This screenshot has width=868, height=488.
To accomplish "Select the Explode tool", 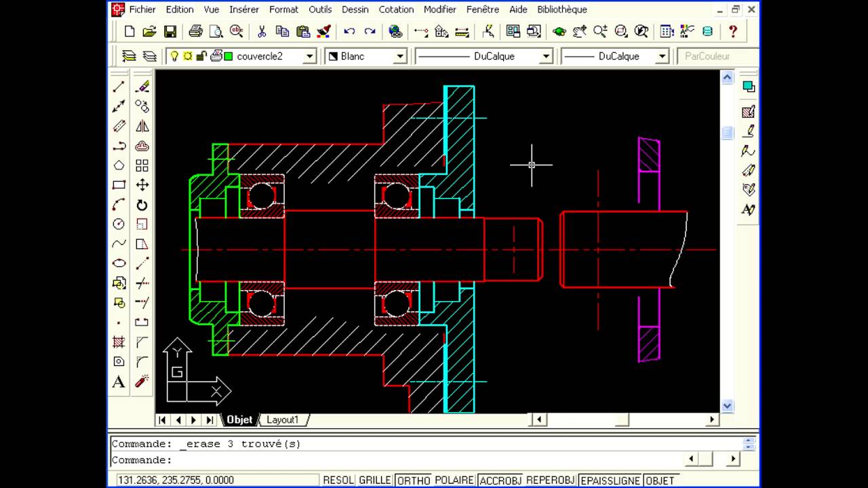I will (x=142, y=382).
